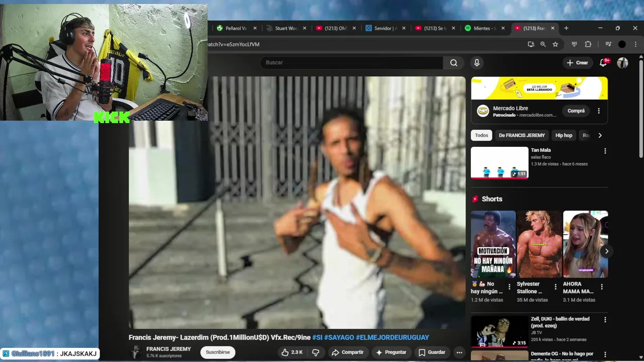Focus the Buscar search field
The width and height of the screenshot is (644, 362).
click(x=351, y=63)
